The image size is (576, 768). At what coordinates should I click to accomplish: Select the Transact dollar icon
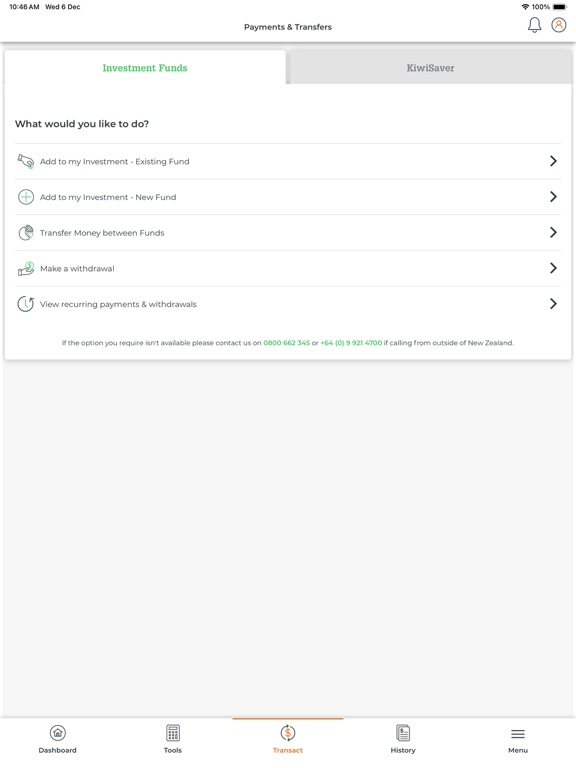point(288,733)
